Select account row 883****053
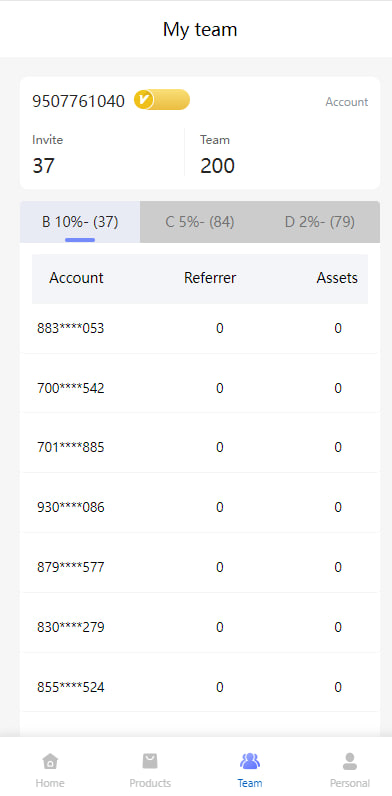The height and width of the screenshot is (796, 392). tap(200, 328)
